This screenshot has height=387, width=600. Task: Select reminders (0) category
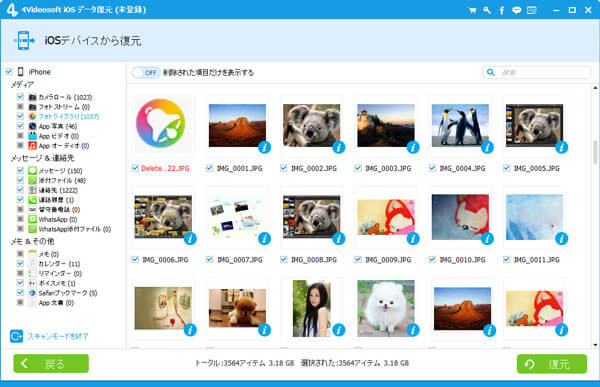60,273
